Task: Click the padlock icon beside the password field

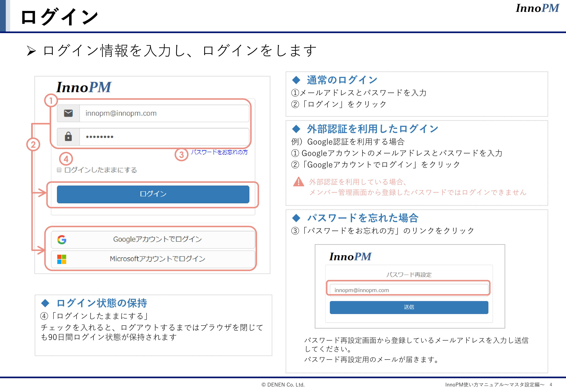Action: click(68, 136)
